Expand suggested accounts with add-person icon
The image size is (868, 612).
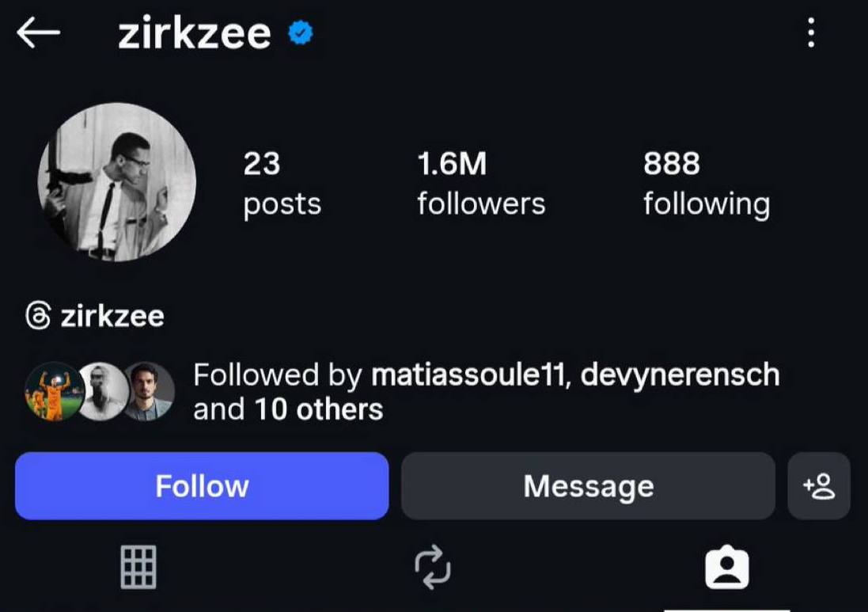[x=819, y=485]
